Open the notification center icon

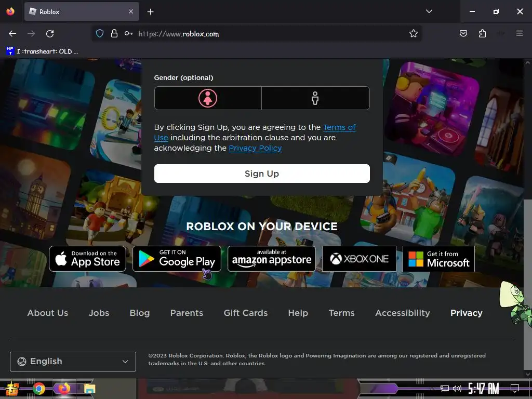[515, 389]
